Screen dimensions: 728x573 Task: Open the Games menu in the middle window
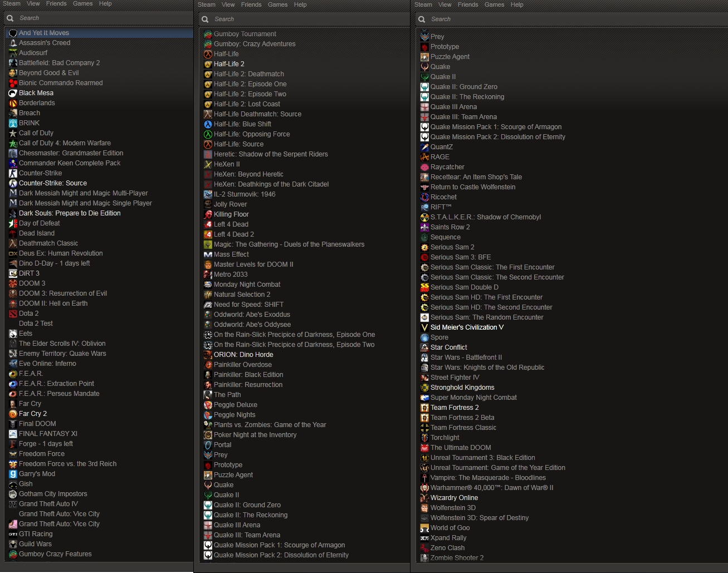coord(278,4)
